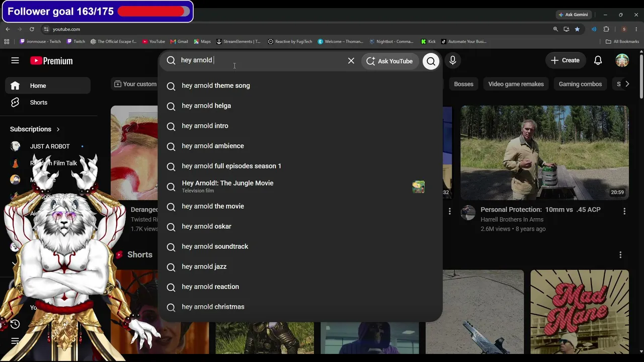Pick the "Hey Arnold!: The Jungle Movie" suggestion
This screenshot has width=644, height=362.
(x=300, y=186)
